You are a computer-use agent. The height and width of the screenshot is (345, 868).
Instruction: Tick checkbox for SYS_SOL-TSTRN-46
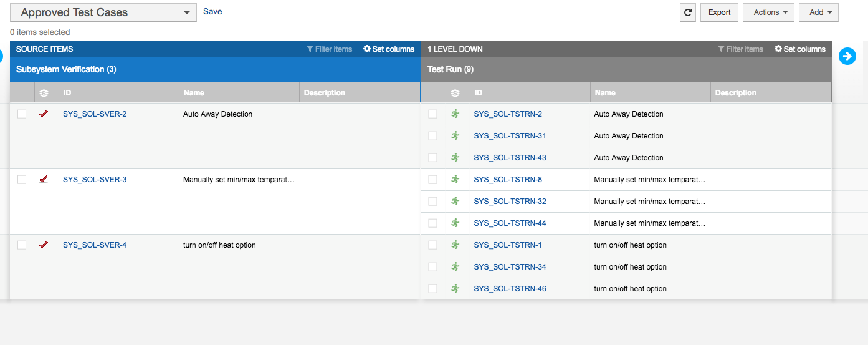tap(433, 289)
